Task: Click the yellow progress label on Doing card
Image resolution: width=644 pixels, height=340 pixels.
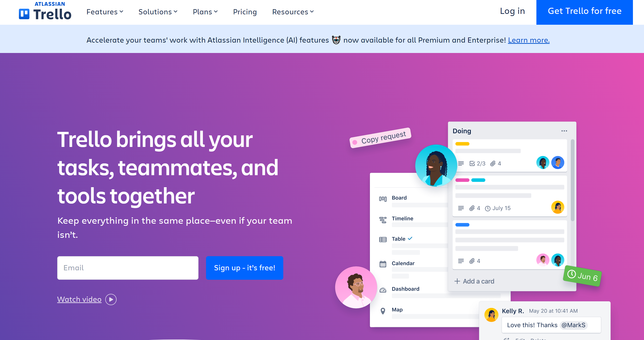Action: 462,144
